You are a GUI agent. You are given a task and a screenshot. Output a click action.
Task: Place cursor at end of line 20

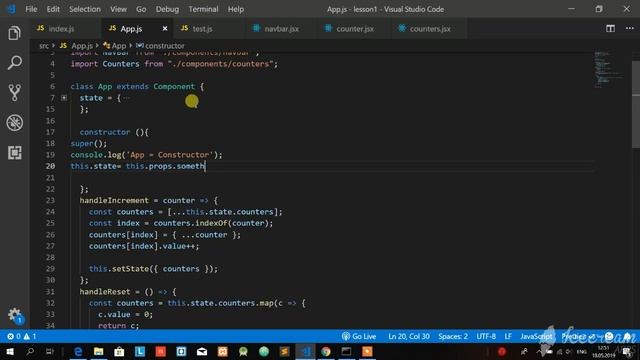click(x=205, y=166)
